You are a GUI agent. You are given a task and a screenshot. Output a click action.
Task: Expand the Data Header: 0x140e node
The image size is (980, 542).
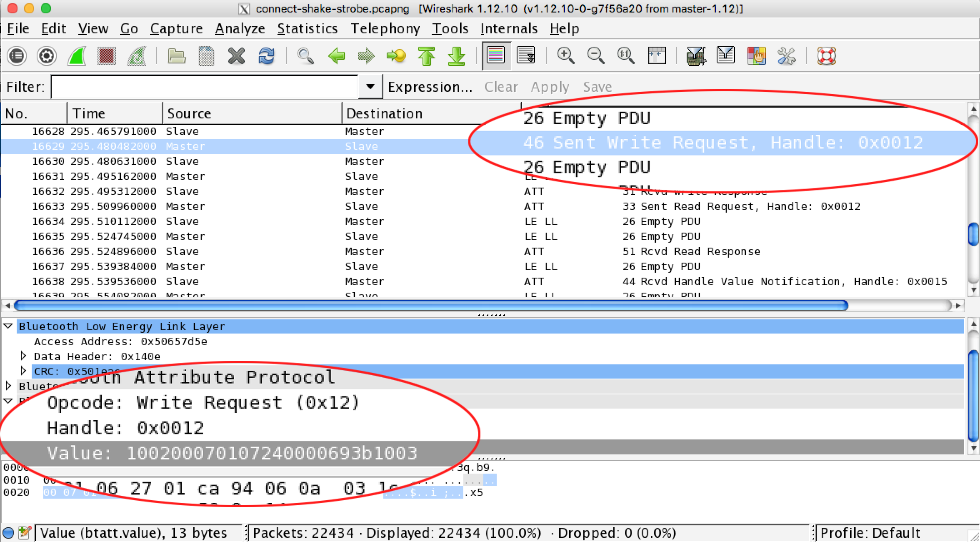click(x=23, y=356)
